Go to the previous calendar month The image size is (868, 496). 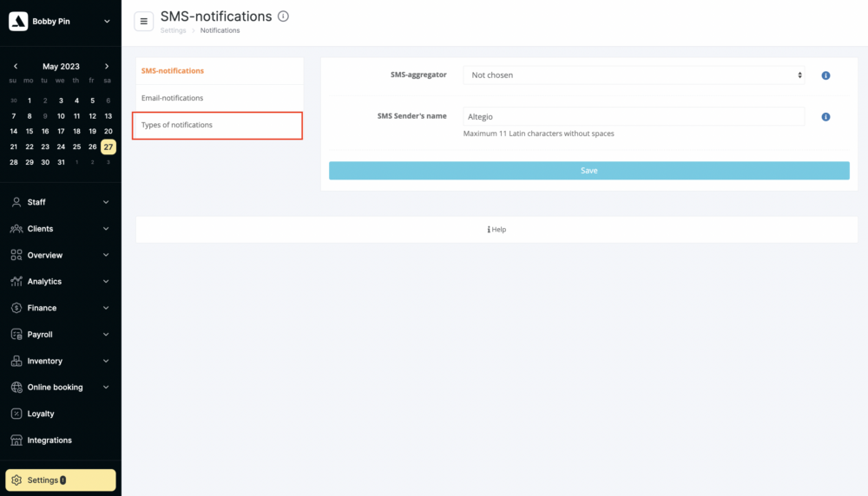pos(16,67)
